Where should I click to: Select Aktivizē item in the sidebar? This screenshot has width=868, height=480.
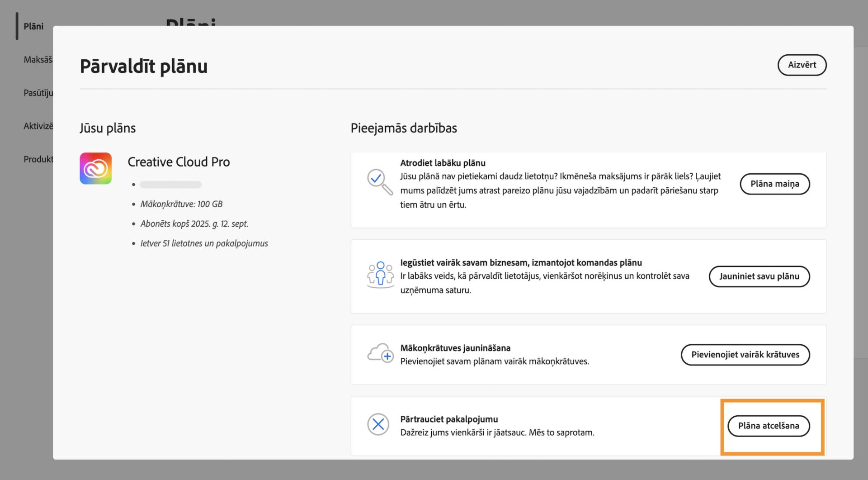tap(38, 126)
